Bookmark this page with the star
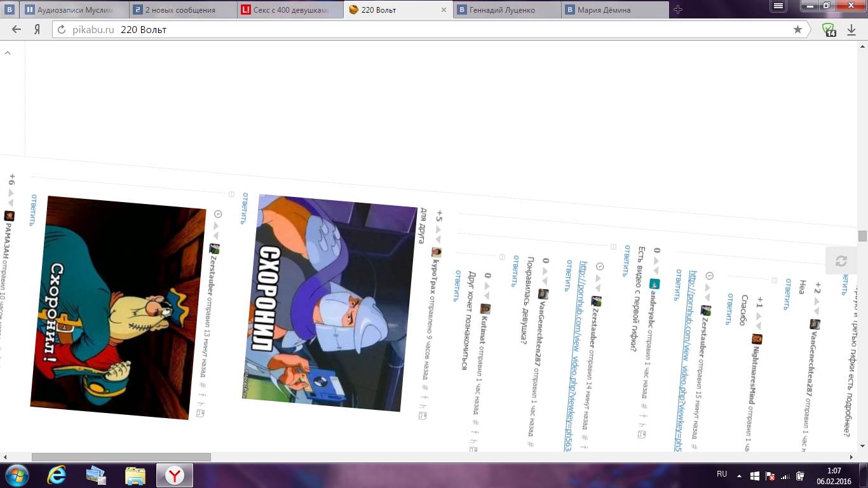The image size is (868, 488). pyautogui.click(x=797, y=29)
